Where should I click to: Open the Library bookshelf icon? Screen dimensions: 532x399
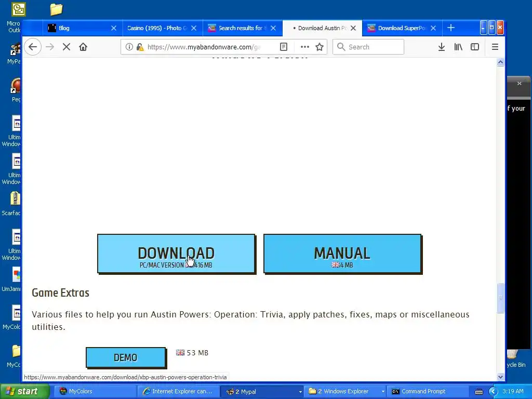pyautogui.click(x=458, y=47)
